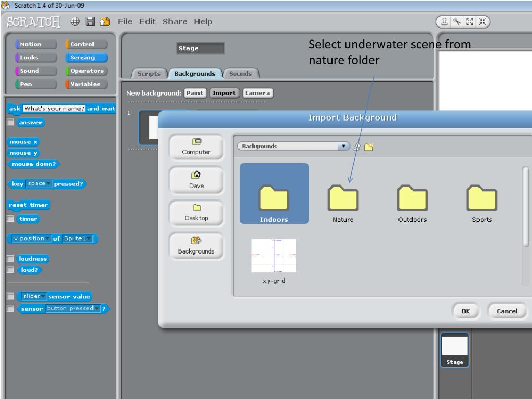Select the Sensing blocks category
532x399 pixels.
[x=86, y=57]
